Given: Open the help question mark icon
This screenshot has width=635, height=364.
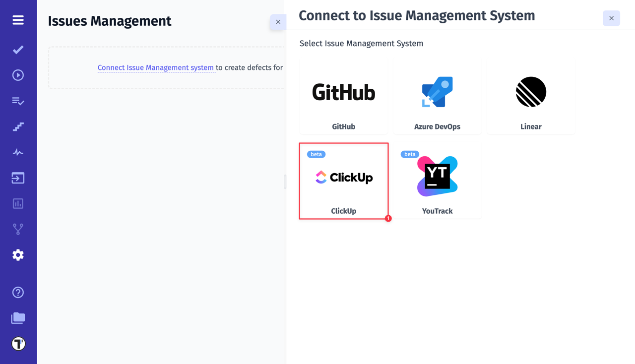Looking at the screenshot, I should pyautogui.click(x=18, y=293).
